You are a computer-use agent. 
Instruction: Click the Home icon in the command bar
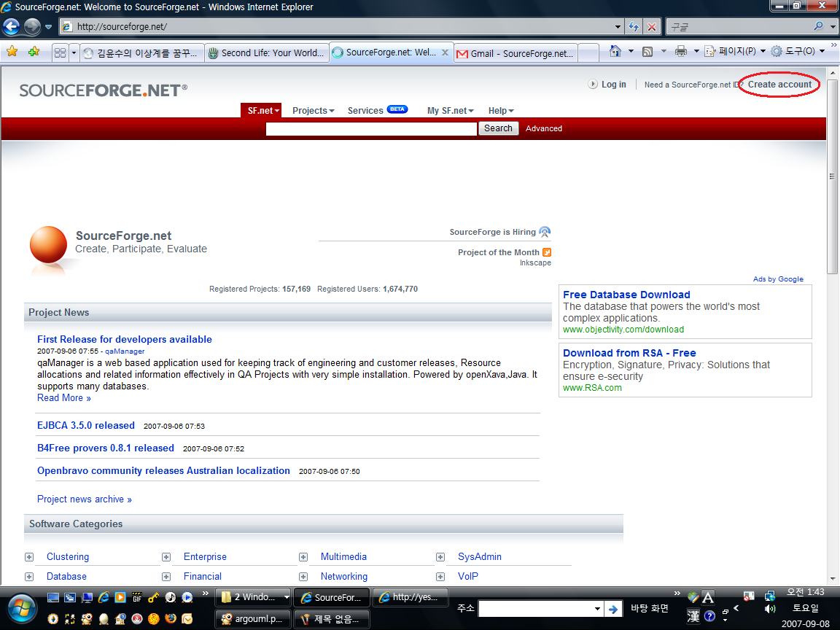(x=615, y=51)
